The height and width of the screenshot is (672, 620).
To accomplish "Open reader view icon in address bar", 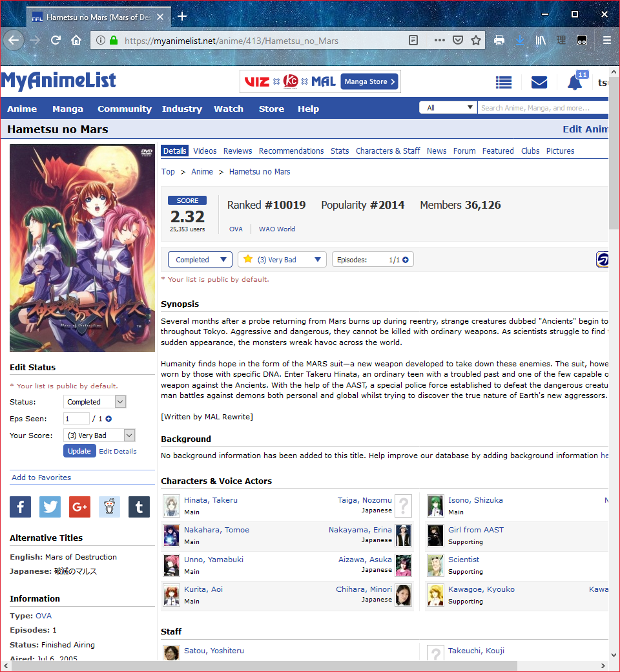I will coord(413,40).
